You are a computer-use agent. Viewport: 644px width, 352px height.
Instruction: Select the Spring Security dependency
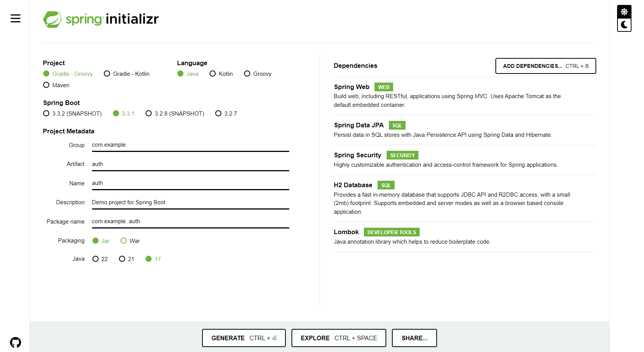(x=465, y=160)
